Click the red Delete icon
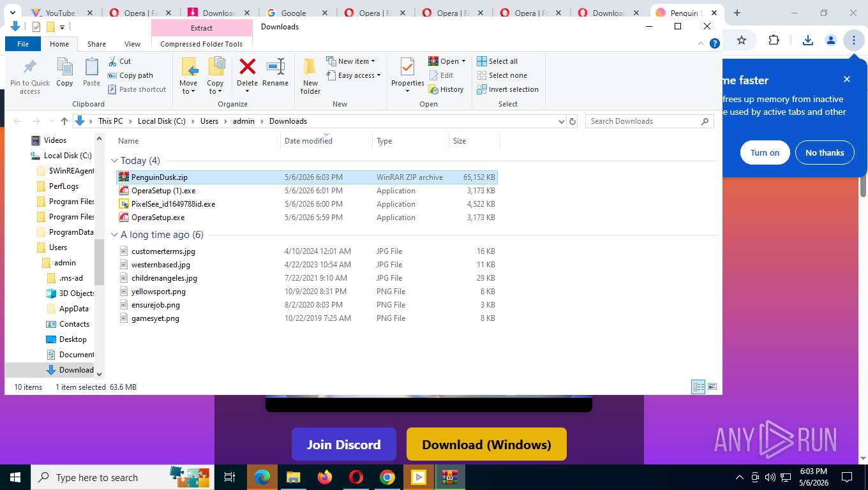The height and width of the screenshot is (490, 868). click(247, 67)
